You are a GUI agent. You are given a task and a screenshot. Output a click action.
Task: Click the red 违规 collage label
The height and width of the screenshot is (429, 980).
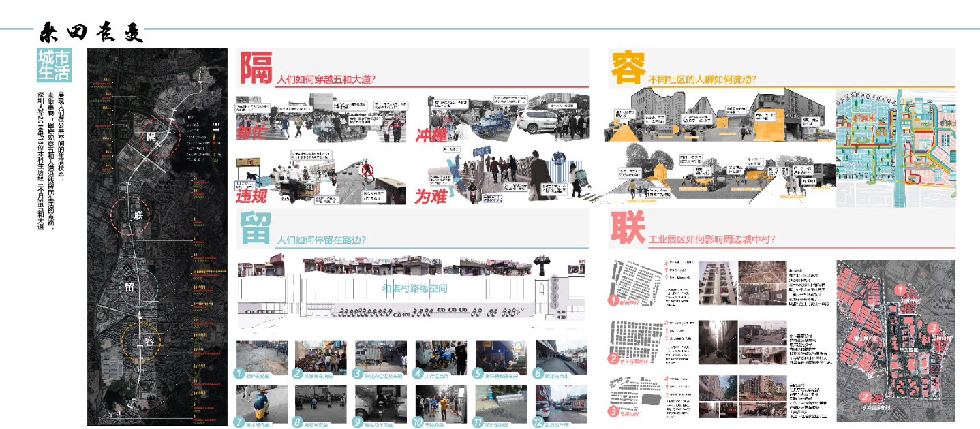[254, 195]
